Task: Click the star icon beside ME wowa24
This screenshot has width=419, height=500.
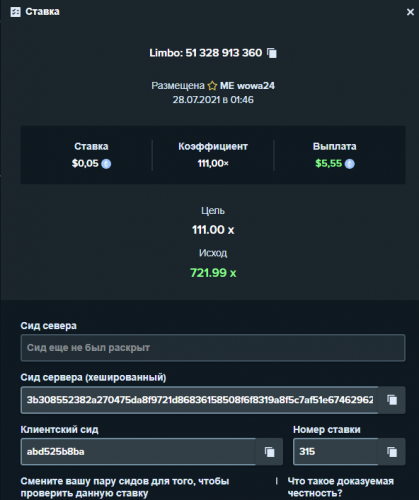Action: tap(212, 86)
